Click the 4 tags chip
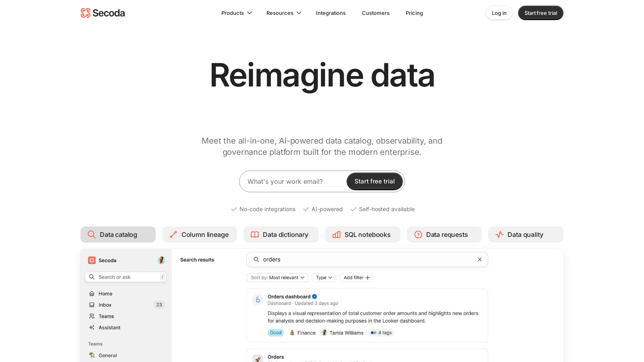The height and width of the screenshot is (362, 644). click(381, 333)
